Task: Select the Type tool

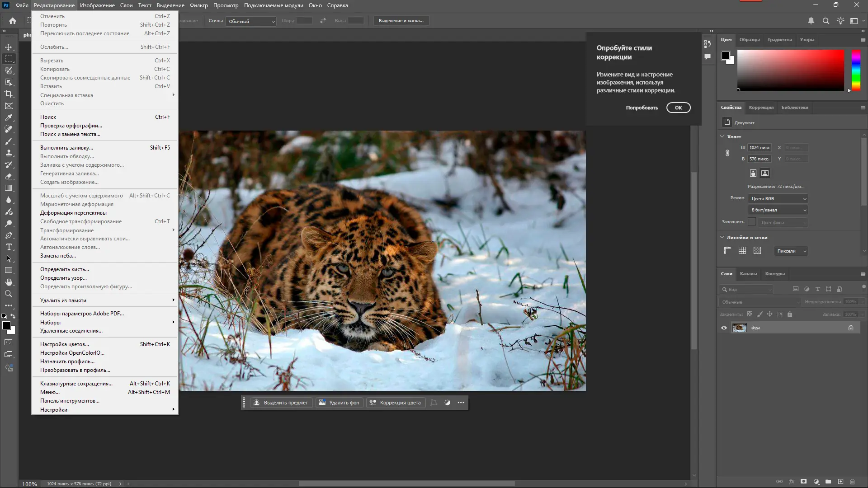Action: (x=9, y=247)
